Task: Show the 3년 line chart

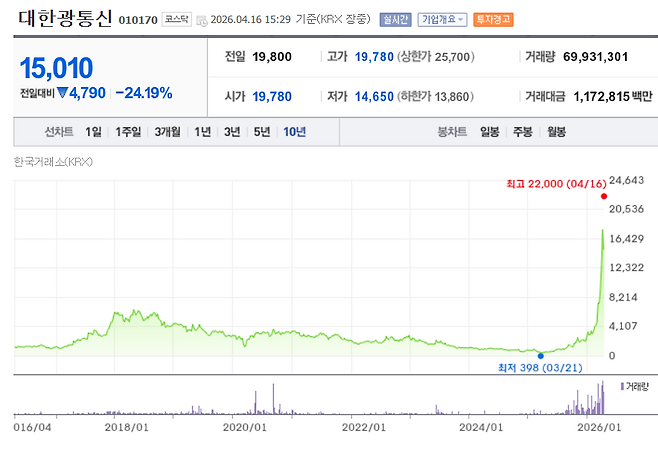Action: [232, 132]
